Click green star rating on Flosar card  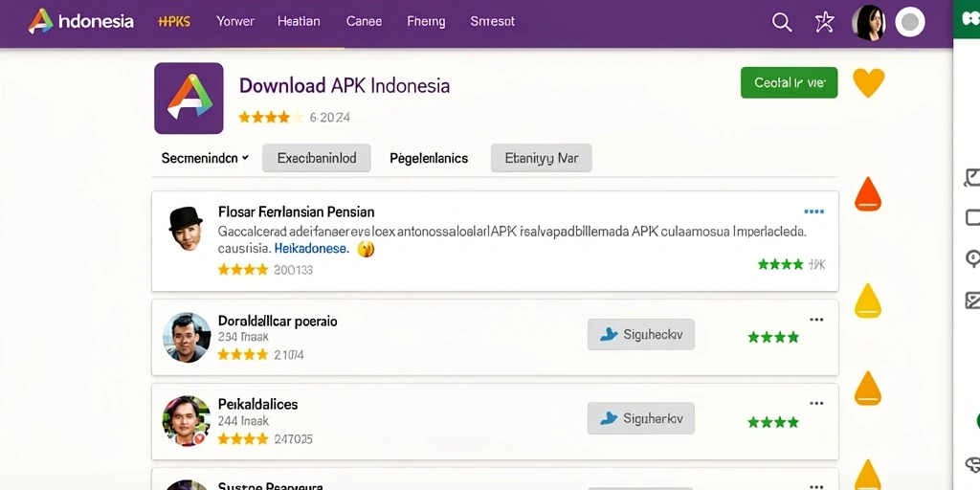[781, 264]
